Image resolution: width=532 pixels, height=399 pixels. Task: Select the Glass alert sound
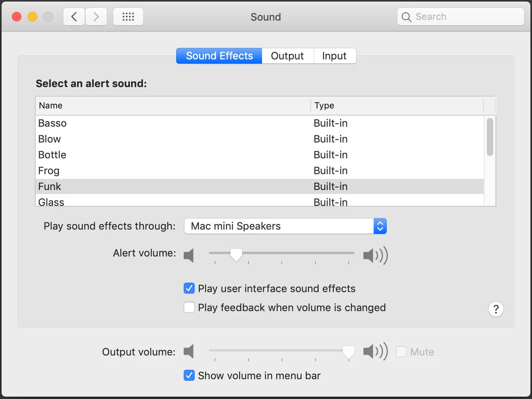click(260, 201)
